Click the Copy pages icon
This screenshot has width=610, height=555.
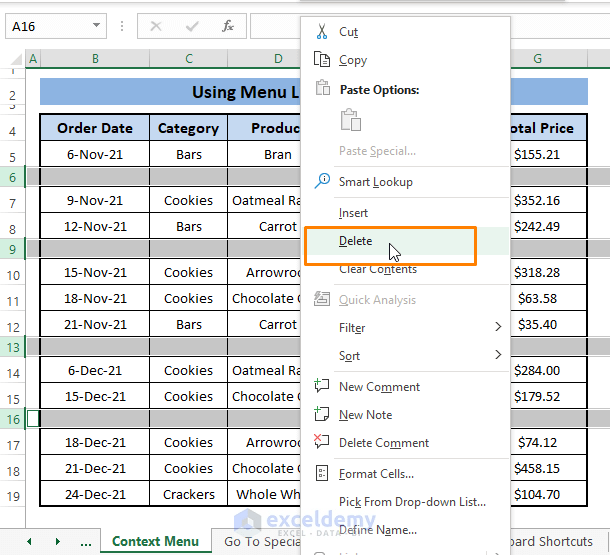point(322,60)
